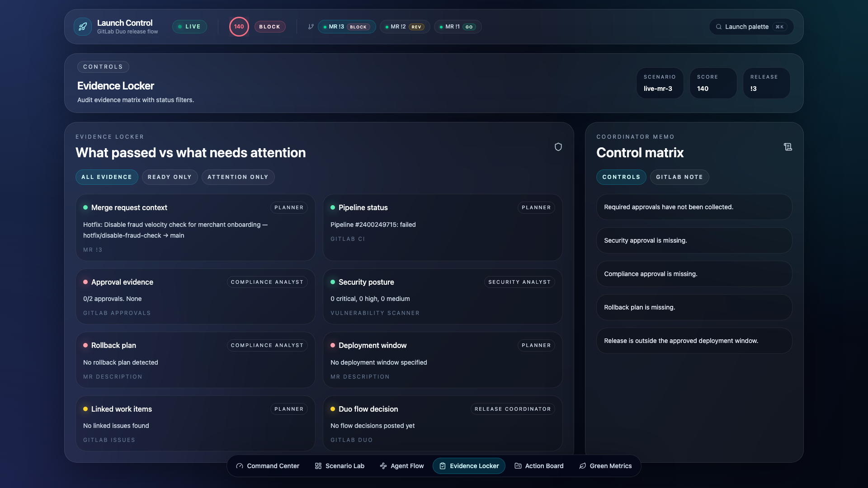Click the rocket Launch Control logo icon
Viewport: 868px width, 488px height.
83,27
